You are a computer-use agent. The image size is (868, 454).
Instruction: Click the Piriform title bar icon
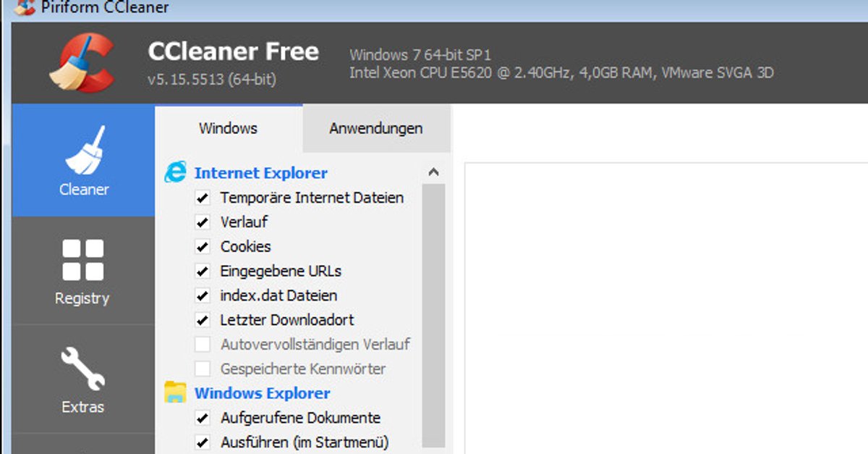pos(25,8)
